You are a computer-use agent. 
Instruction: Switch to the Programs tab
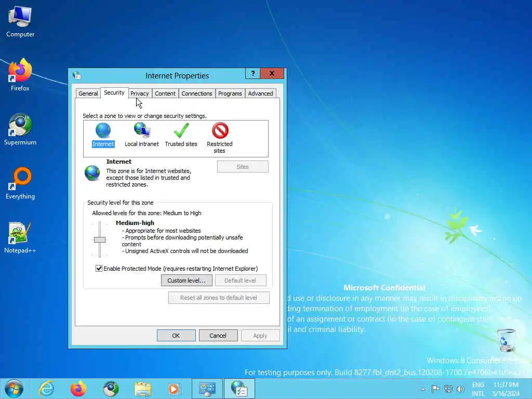pos(230,94)
